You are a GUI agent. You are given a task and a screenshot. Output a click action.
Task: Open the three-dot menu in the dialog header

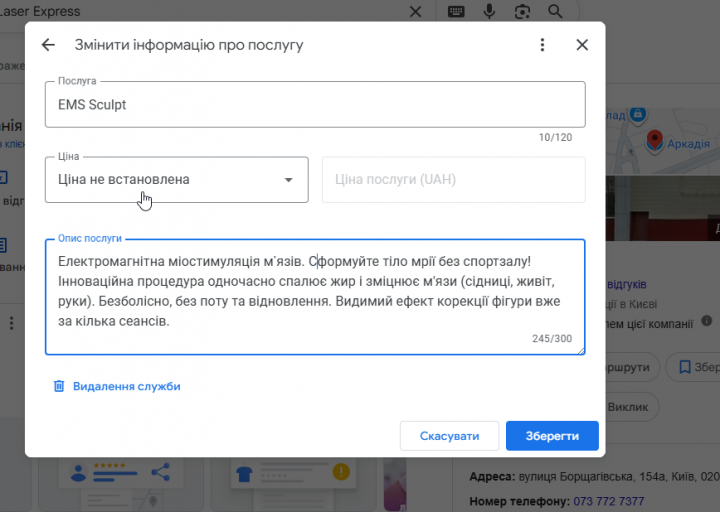(542, 45)
